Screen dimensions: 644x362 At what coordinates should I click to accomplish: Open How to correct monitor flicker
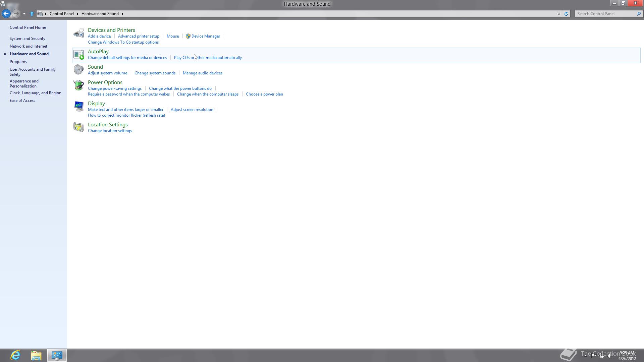click(126, 115)
